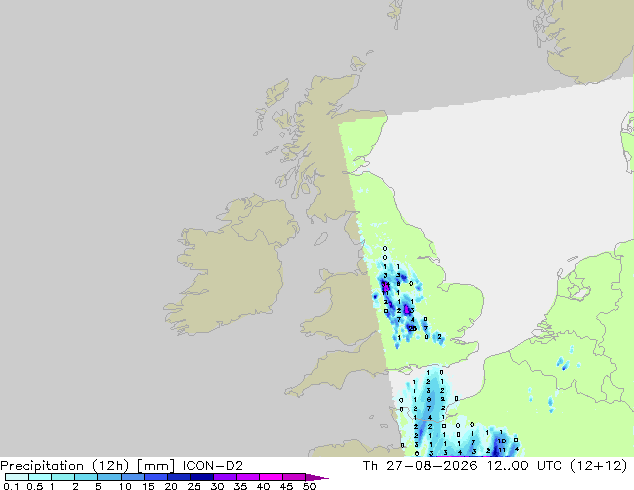Click the 'Th 27-08-2026' date text
The image size is (634, 490).
point(420,466)
